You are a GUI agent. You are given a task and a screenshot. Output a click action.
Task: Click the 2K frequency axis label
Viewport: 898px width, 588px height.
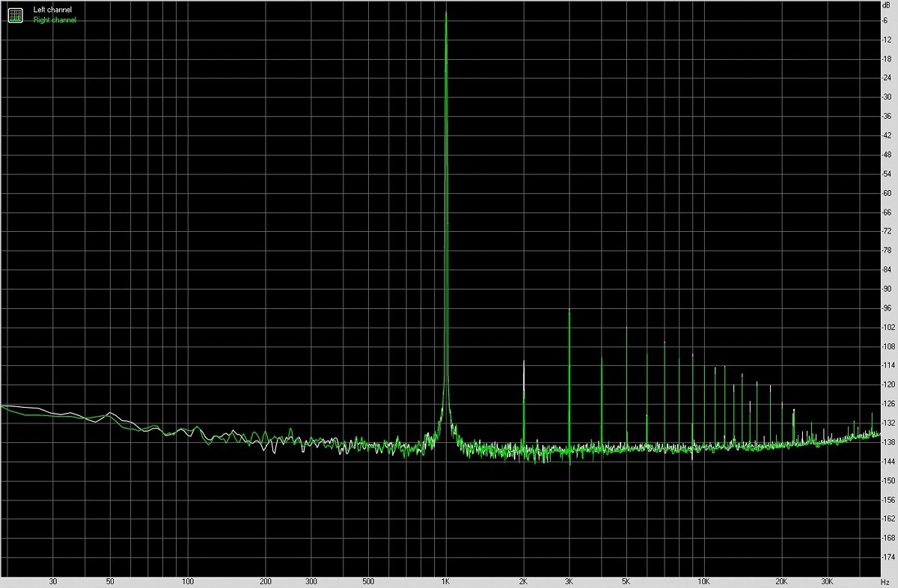pos(523,581)
